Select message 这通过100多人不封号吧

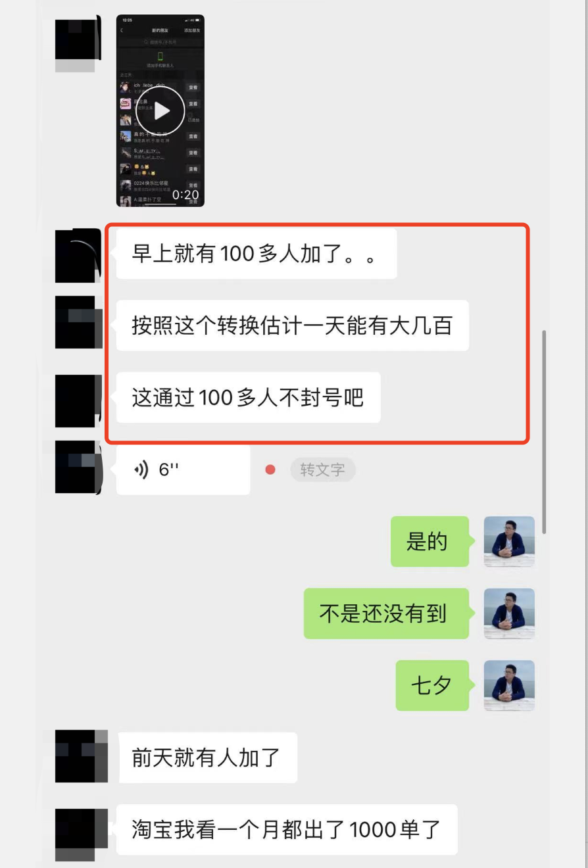pos(249,398)
